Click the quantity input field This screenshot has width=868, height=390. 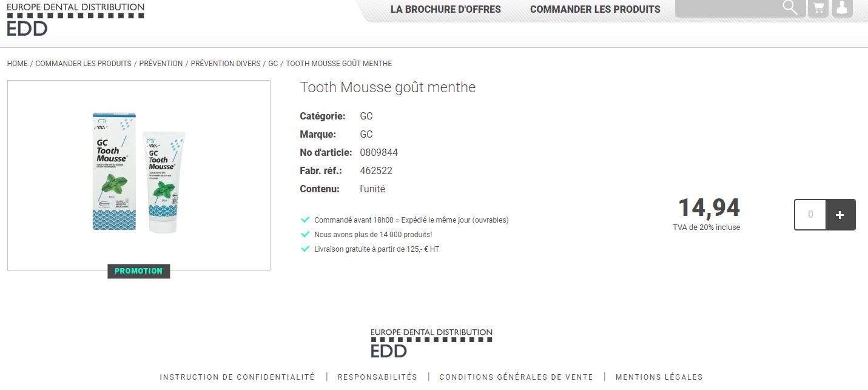(x=810, y=215)
